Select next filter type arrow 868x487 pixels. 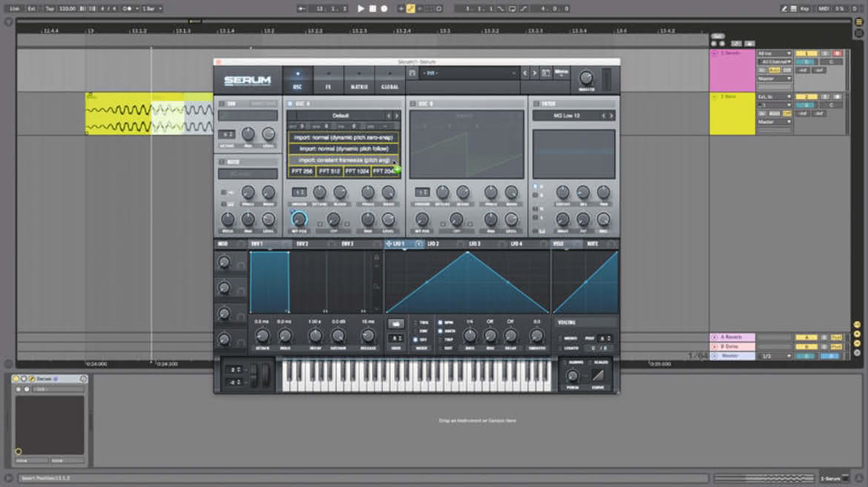[611, 116]
